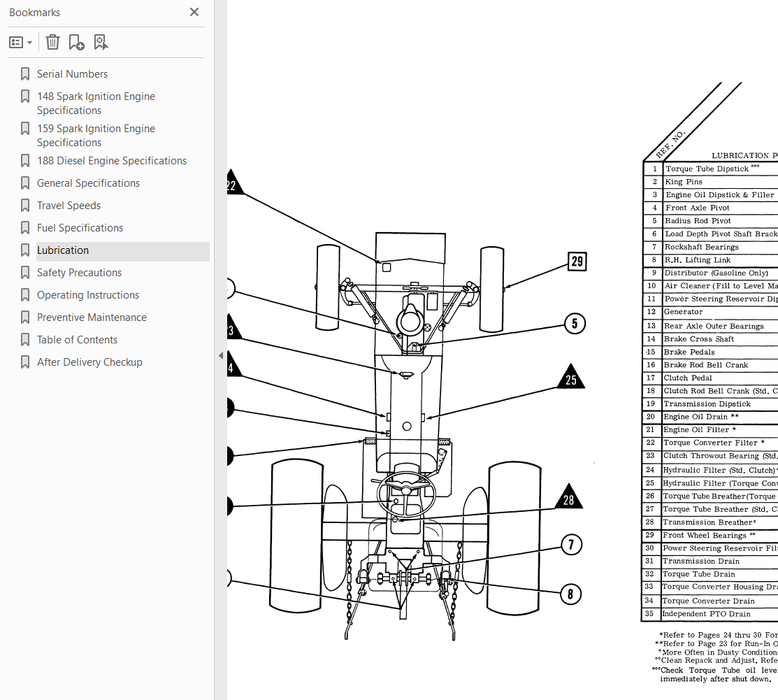Click 'Brake Pedals' table entry
Viewport: 778px width, 700px height.
pos(689,352)
